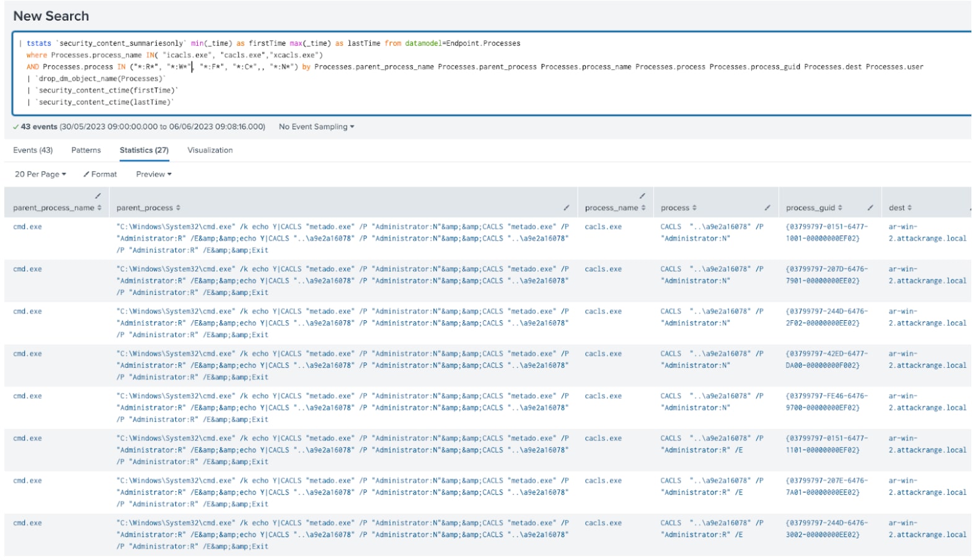
Task: Click dest ar-win-2.attackrange.local in row guid 244D-6476-3002
Action: (x=927, y=528)
